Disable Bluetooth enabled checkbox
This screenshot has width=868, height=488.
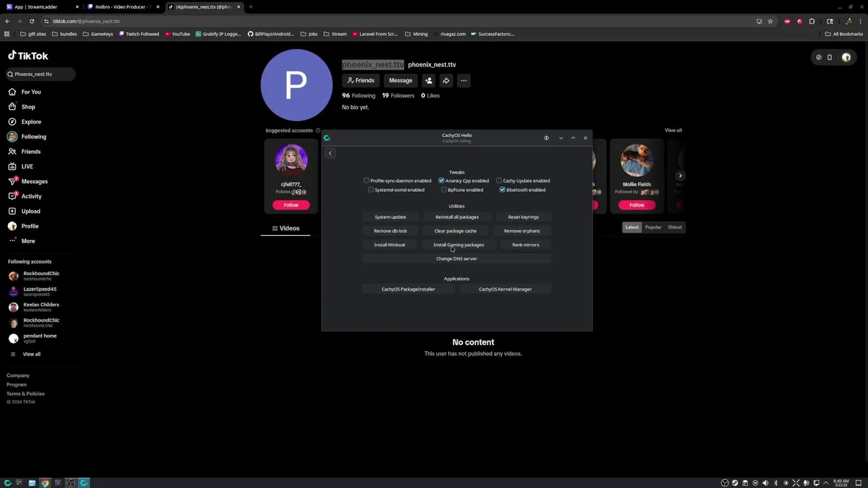(x=502, y=190)
